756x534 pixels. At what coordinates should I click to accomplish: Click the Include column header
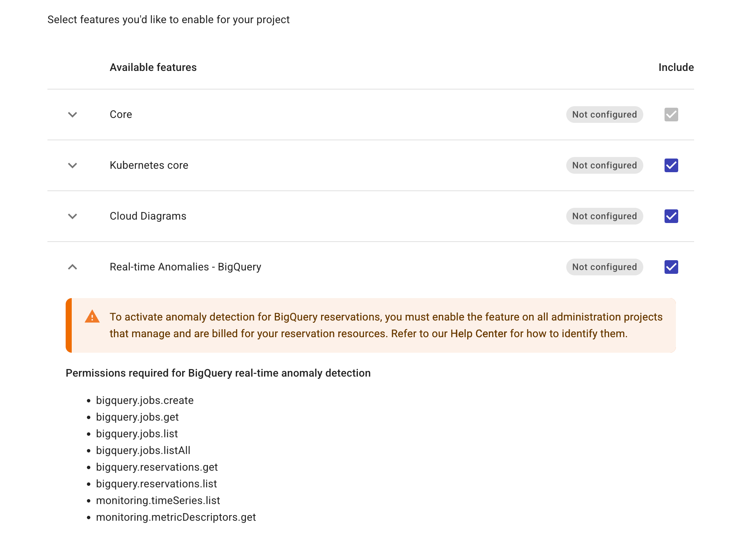(x=676, y=67)
